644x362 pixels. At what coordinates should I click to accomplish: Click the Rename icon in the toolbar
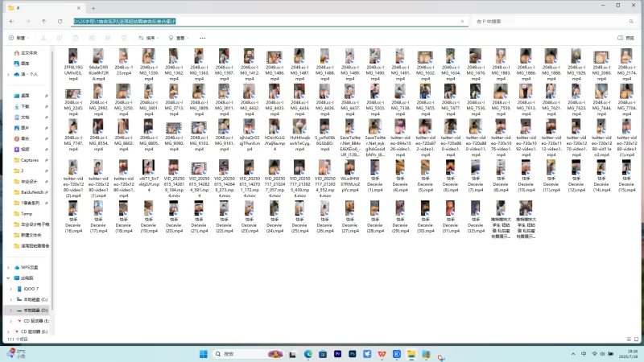tap(92, 38)
